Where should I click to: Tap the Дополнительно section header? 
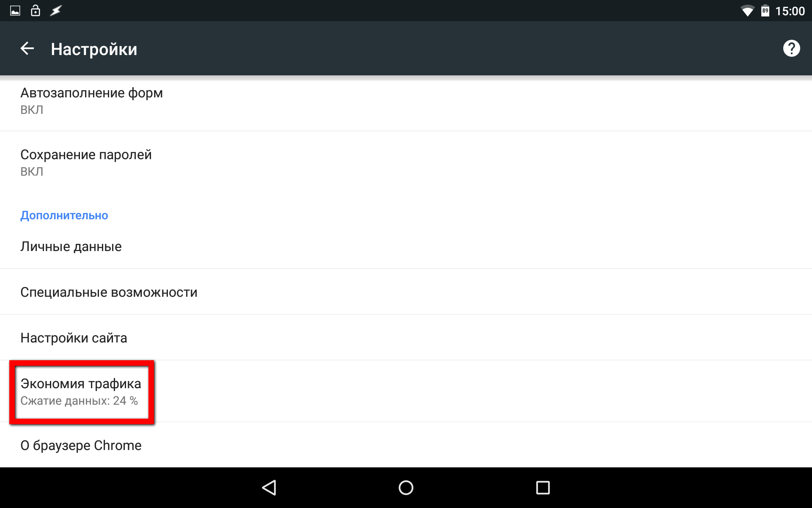point(64,215)
